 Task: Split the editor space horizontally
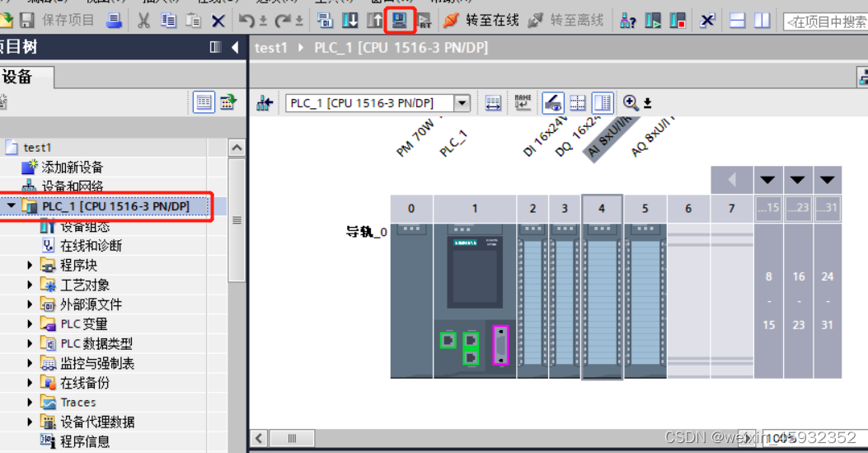point(737,21)
